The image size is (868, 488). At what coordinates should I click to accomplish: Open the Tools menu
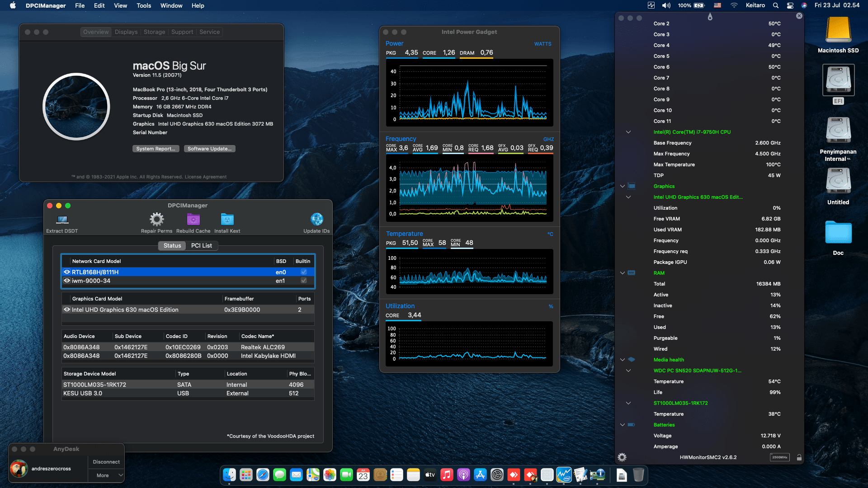click(x=144, y=5)
